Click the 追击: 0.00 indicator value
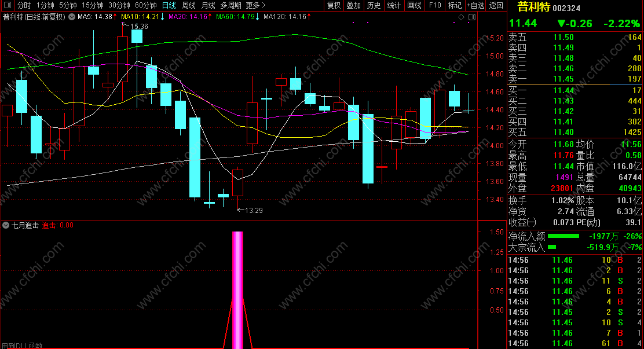The width and height of the screenshot is (644, 349). coord(58,225)
